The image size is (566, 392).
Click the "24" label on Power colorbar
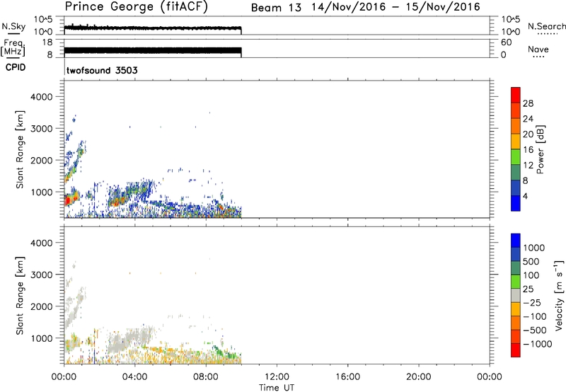[x=528, y=119]
